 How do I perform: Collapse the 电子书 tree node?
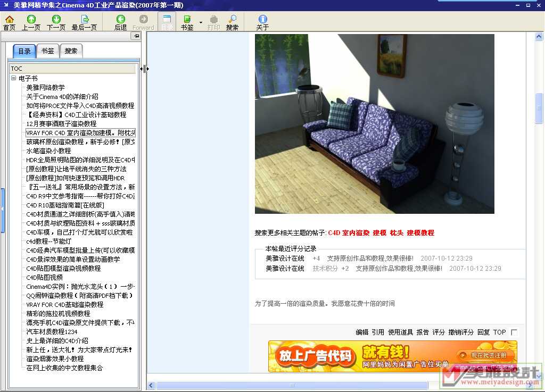pyautogui.click(x=13, y=78)
